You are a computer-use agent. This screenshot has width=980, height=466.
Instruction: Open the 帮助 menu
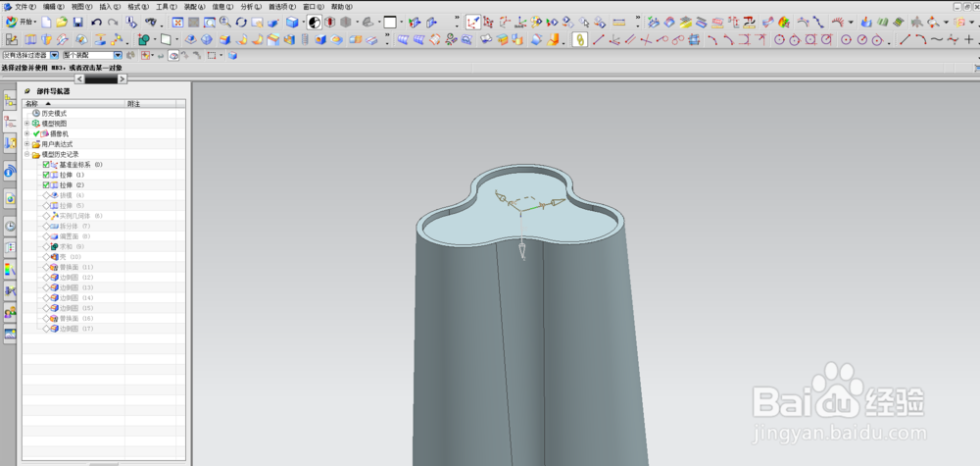coord(341,6)
